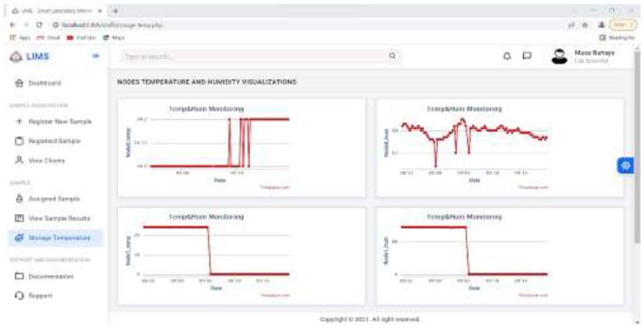Viewport: 644px width, 330px height.
Task: Bookmark this page with star icon
Action: point(584,25)
